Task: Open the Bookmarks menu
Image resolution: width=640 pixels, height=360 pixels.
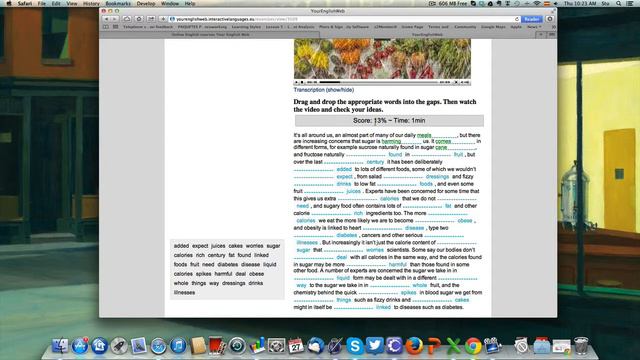Action: [118, 3]
